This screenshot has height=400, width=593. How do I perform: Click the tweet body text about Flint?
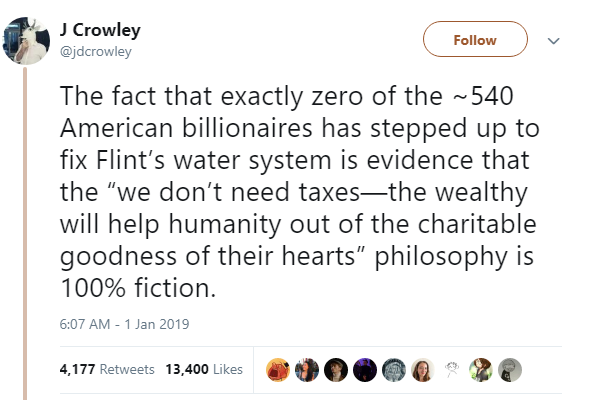tap(299, 192)
